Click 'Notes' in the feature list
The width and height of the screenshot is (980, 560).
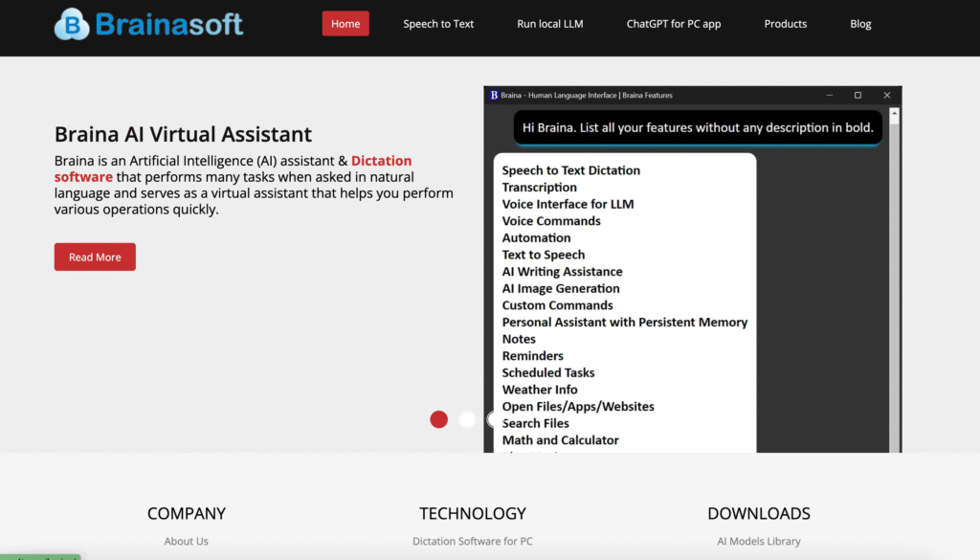tap(519, 339)
